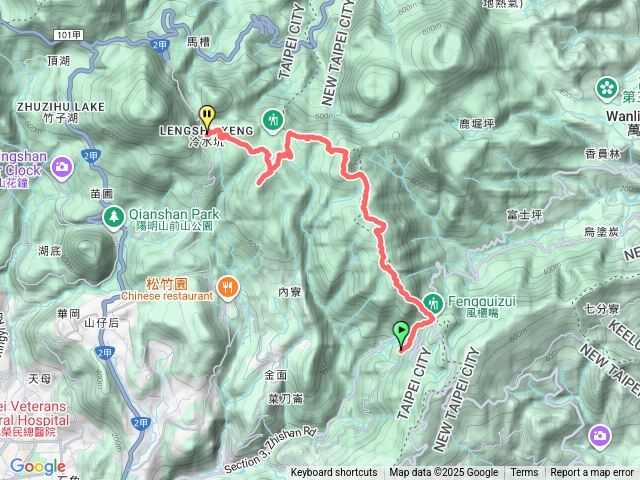The height and width of the screenshot is (480, 640).
Task: Click the purple camera icon at bottom right
Action: (x=599, y=436)
